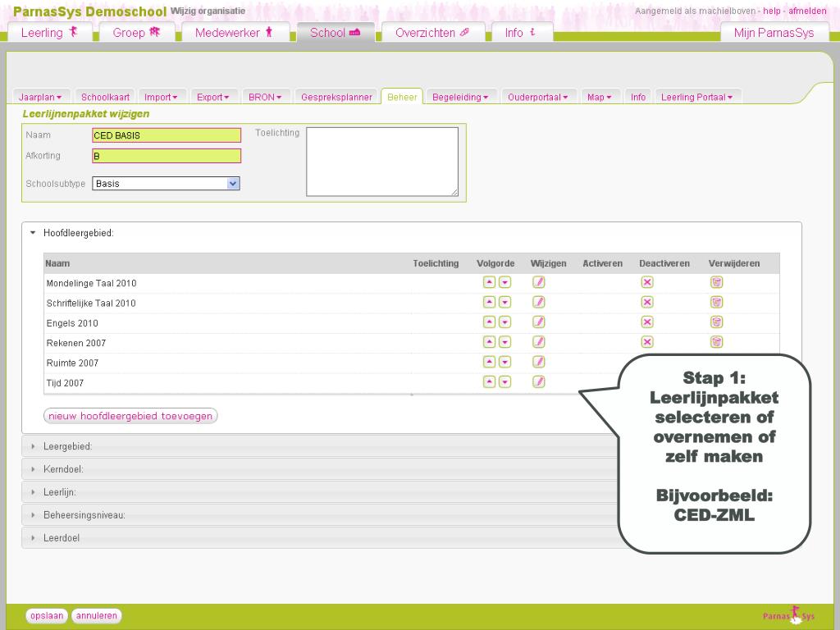Open the Begeleiding dropdown menu

[x=460, y=97]
